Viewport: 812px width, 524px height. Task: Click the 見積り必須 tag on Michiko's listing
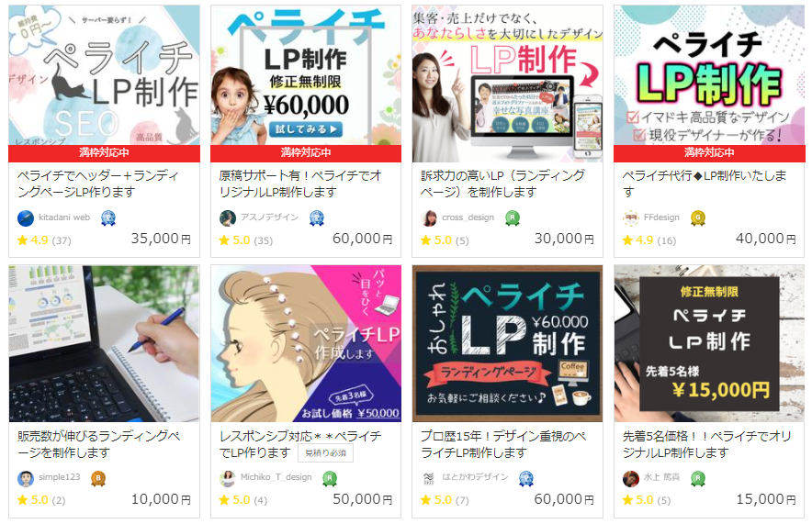(325, 452)
